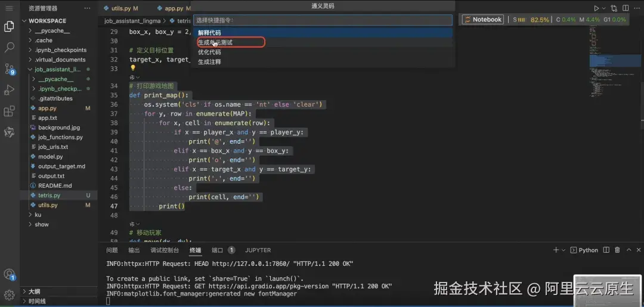Switch to the utils.py editor tab
644x307 pixels.
125,8
